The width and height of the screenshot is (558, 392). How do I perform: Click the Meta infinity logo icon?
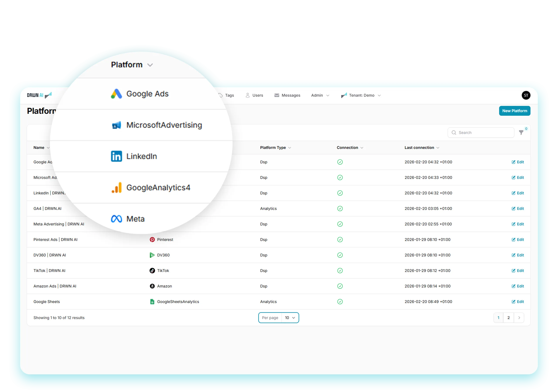116,219
